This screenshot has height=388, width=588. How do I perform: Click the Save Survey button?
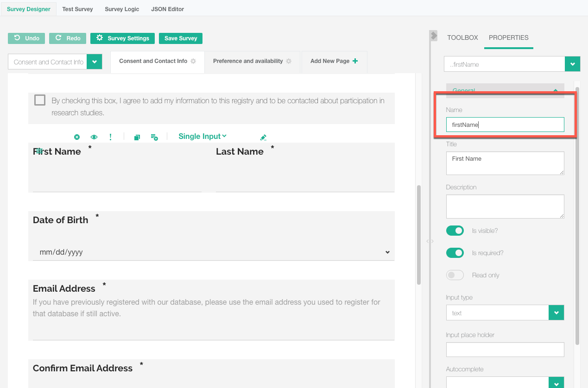[181, 38]
